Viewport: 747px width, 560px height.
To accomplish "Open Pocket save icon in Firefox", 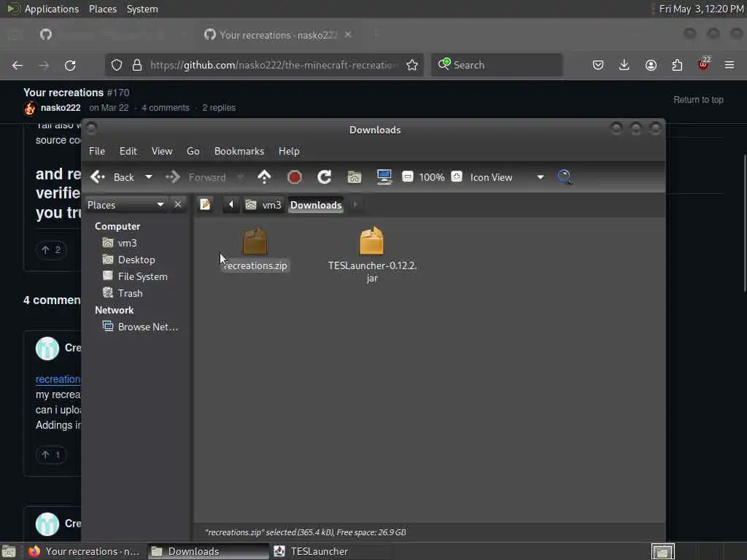I will point(598,65).
